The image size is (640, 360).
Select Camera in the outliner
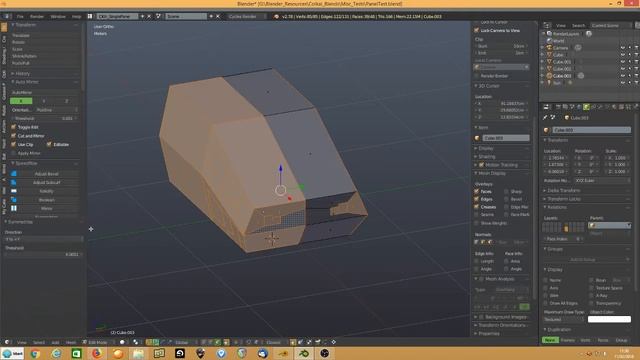(x=560, y=48)
